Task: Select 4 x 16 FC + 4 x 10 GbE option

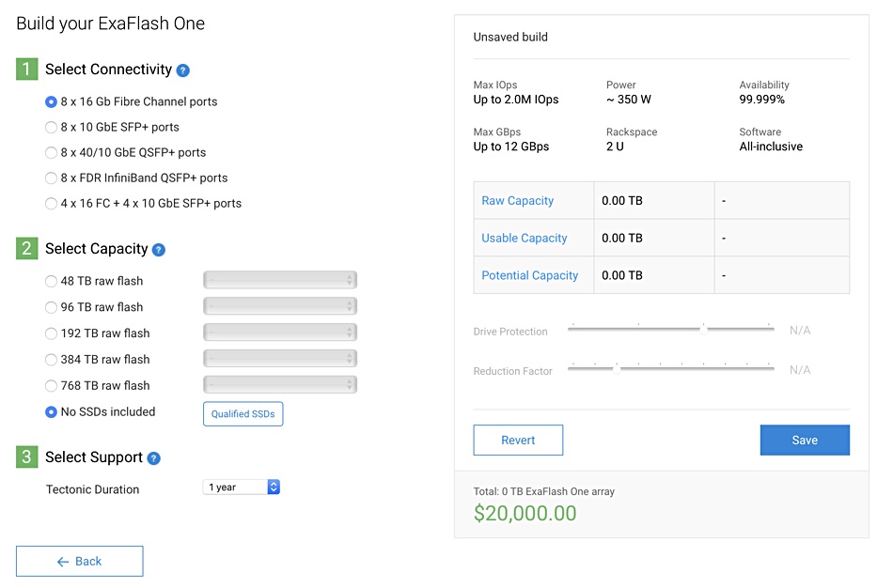Action: (x=52, y=204)
